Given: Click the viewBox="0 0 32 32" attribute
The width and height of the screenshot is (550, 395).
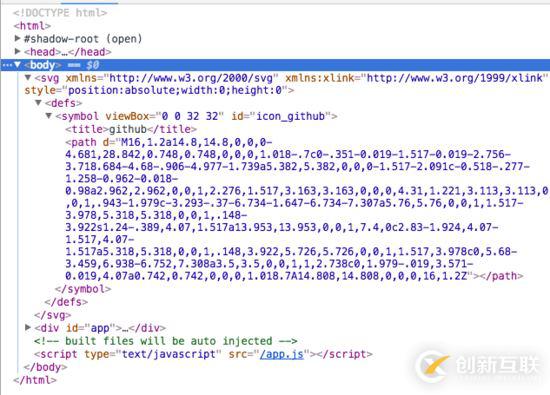Looking at the screenshot, I should (x=164, y=116).
